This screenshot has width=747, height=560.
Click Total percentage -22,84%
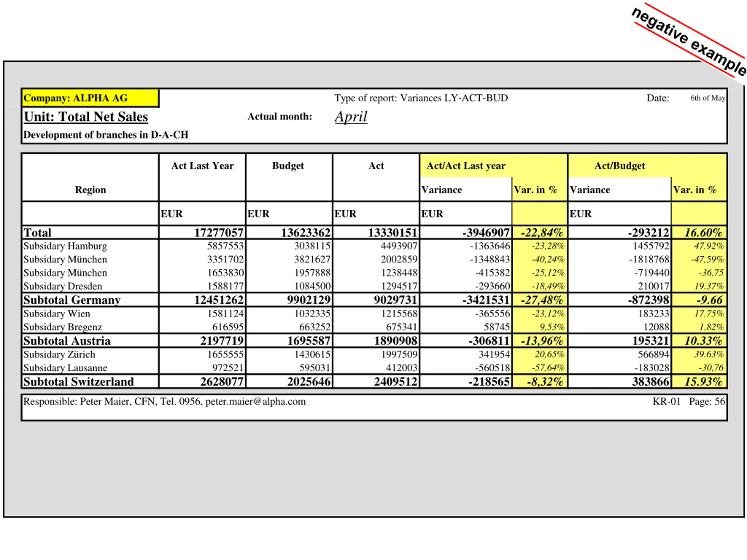click(542, 232)
